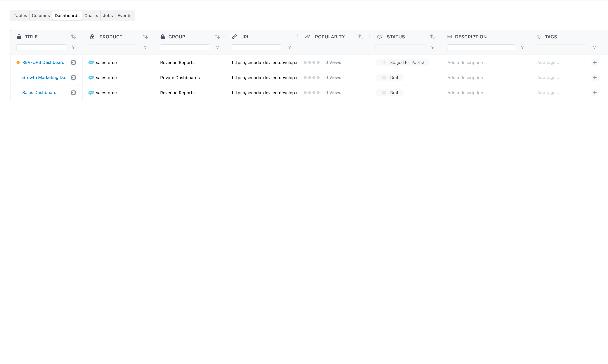Click the PRODUCT column sort icon

145,37
